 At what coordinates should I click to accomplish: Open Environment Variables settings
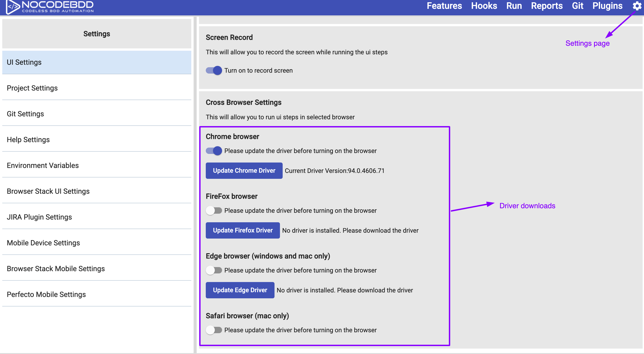click(x=43, y=165)
